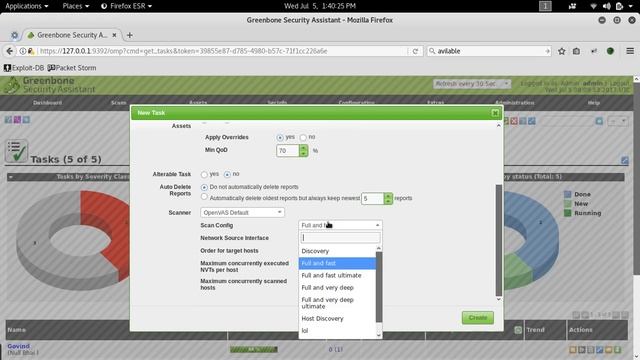Close the Greenbone Security A... tab
This screenshot has height=360, width=640.
click(x=114, y=35)
